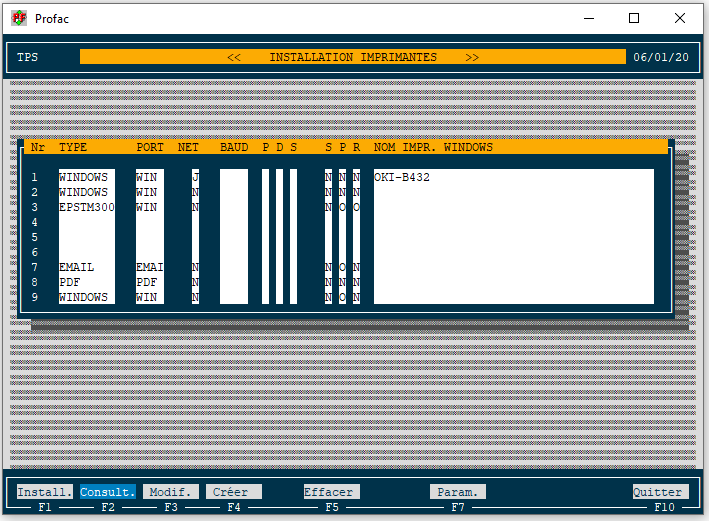Click the Profac app icon in title bar
Viewport: 709px width, 521px height.
(x=18, y=18)
